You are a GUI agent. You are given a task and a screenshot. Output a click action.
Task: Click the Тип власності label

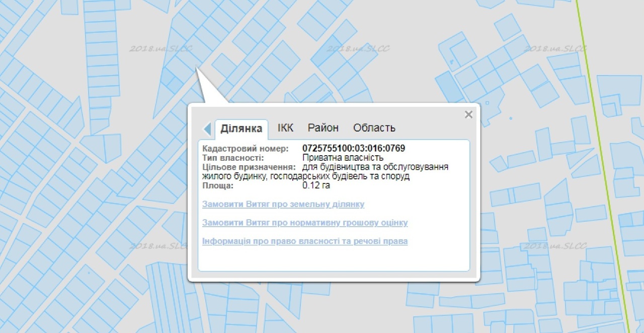click(233, 158)
